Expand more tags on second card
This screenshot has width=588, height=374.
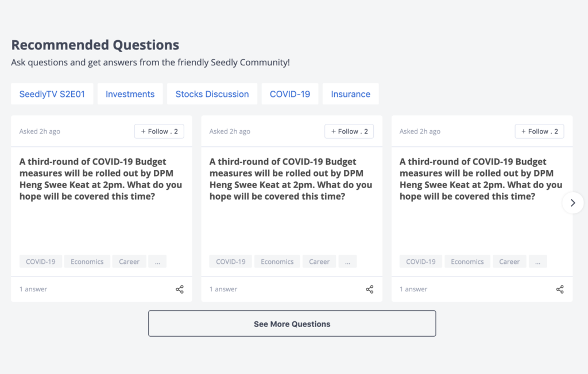click(347, 262)
